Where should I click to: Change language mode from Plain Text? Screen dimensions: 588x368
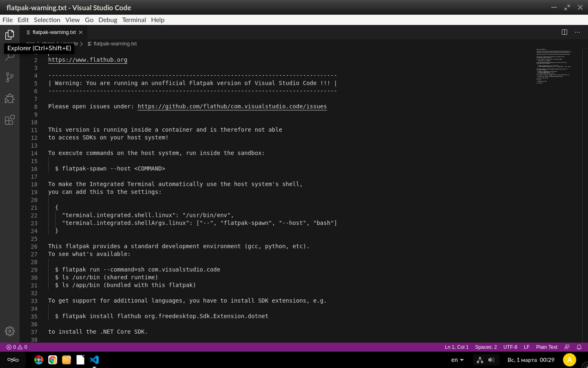547,347
